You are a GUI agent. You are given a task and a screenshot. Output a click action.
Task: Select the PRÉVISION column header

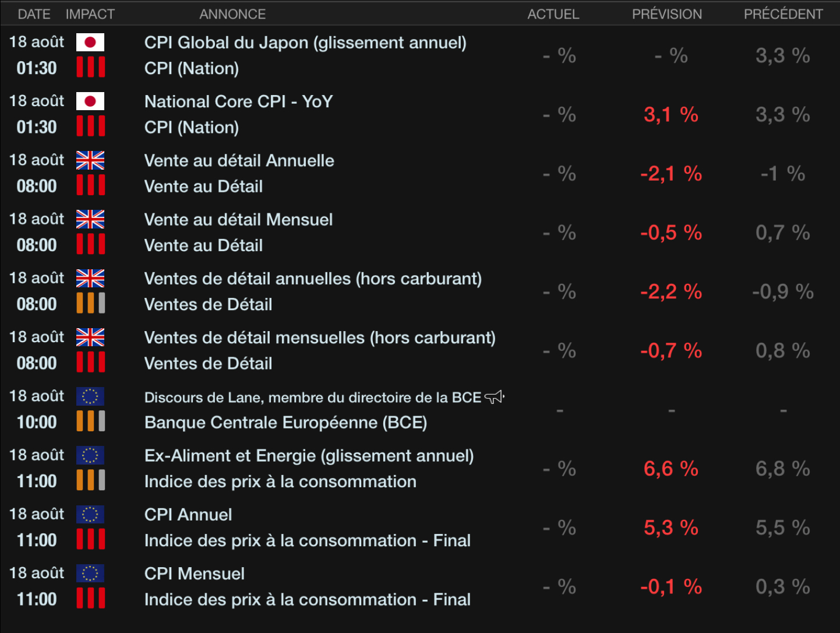pyautogui.click(x=667, y=14)
